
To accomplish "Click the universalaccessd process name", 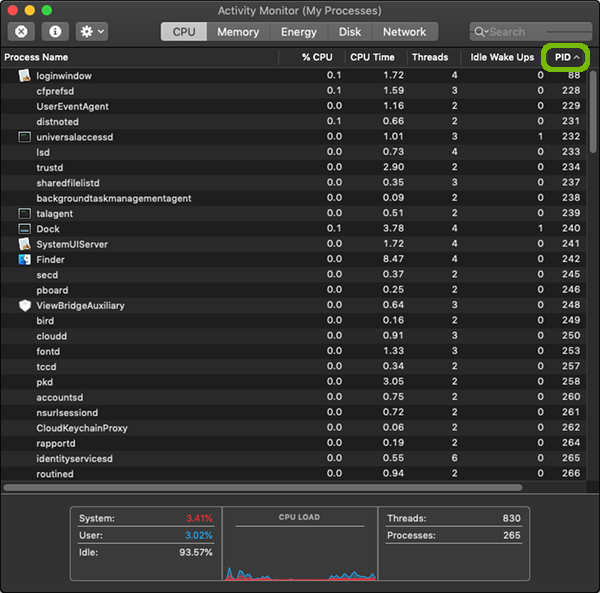I will (75, 137).
